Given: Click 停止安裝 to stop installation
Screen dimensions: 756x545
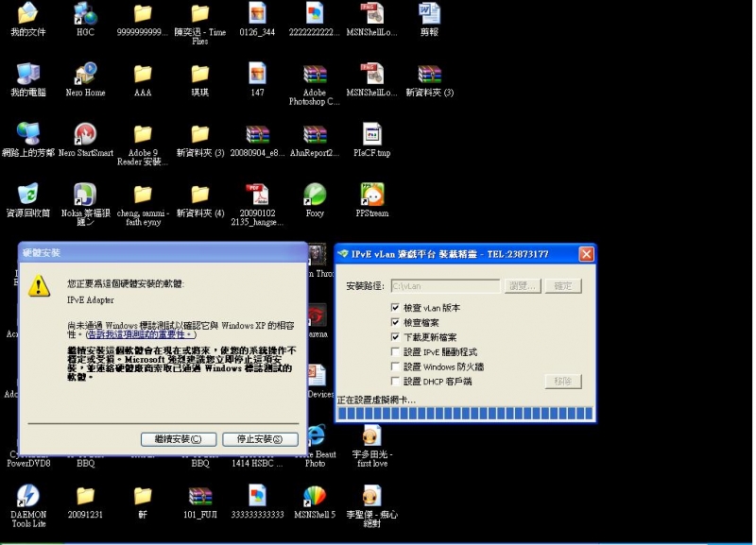Looking at the screenshot, I should coord(260,438).
